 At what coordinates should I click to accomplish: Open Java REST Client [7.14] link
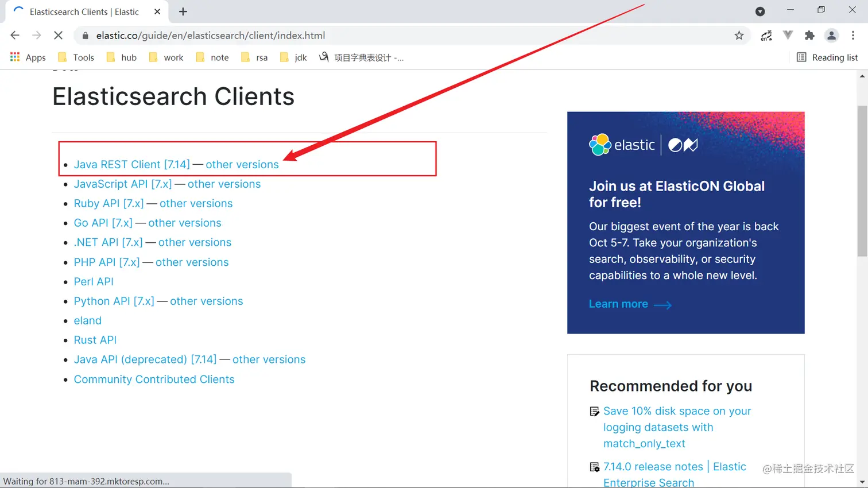(x=131, y=164)
